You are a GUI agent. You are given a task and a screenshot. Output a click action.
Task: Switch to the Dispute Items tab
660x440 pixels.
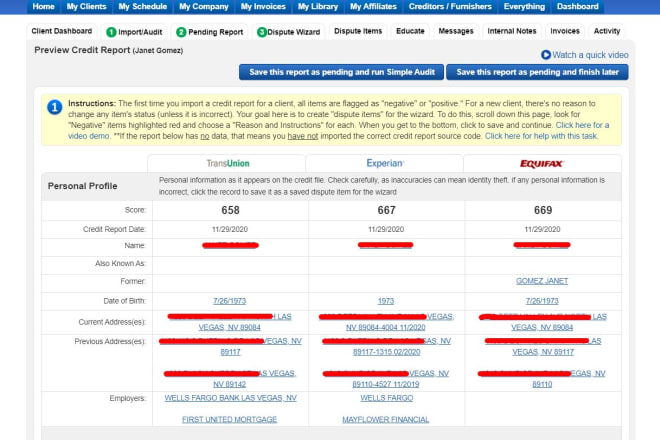[x=358, y=31]
